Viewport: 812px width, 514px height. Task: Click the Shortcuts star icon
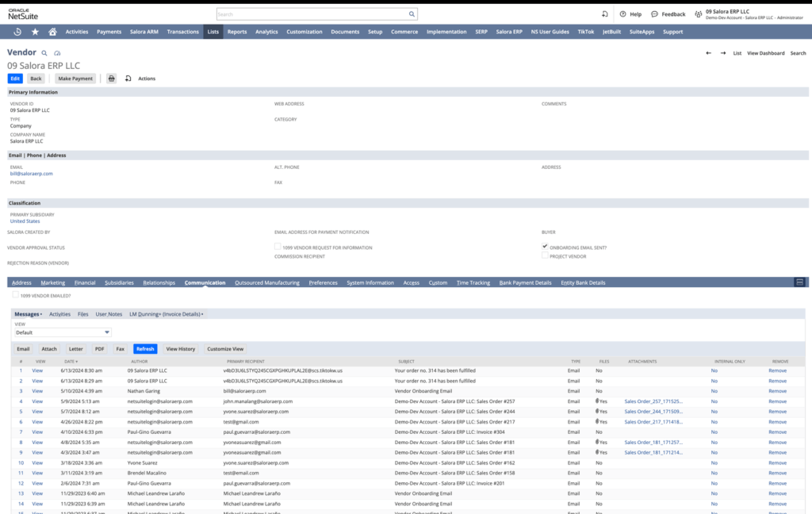point(35,32)
